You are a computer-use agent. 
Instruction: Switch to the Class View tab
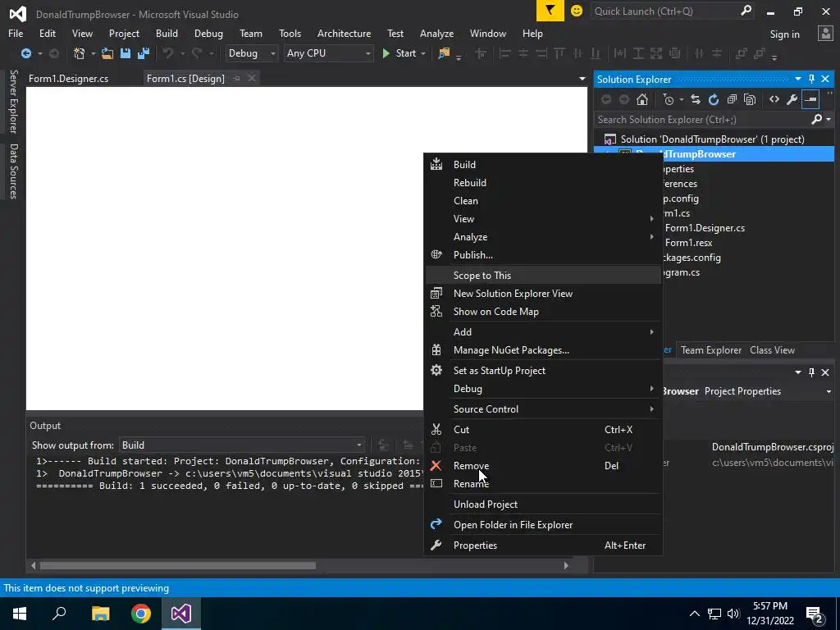click(x=772, y=350)
